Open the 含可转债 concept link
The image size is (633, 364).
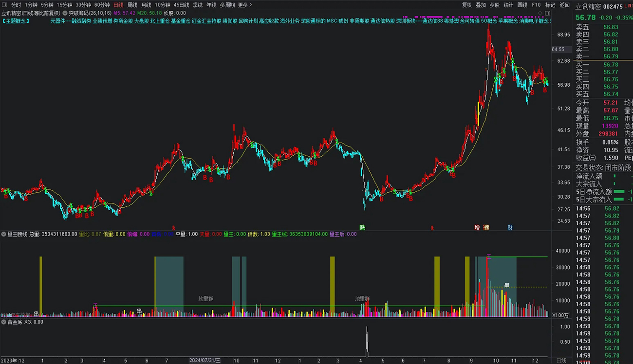pos(469,21)
